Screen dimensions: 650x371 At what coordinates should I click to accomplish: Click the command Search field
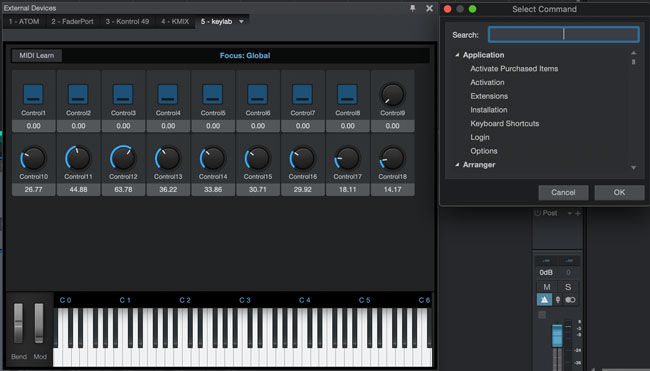[564, 34]
